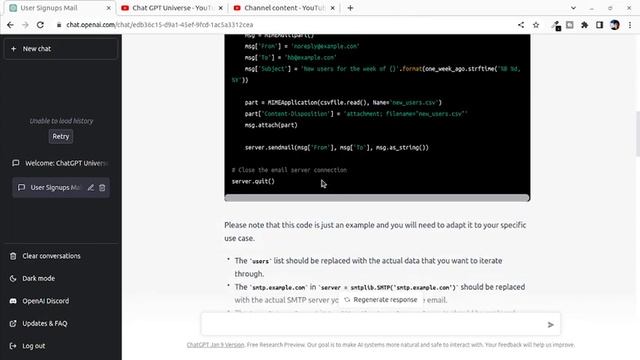Click the Discord icon in sidebar

click(x=13, y=301)
